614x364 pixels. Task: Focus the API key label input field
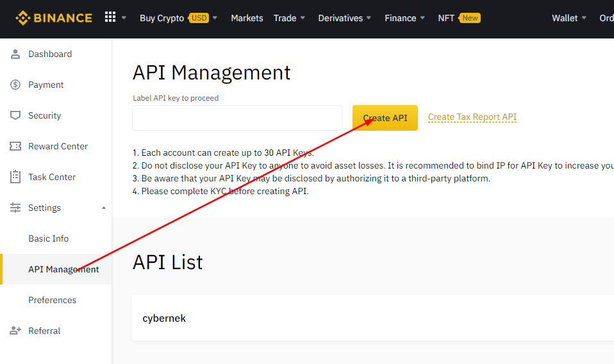pyautogui.click(x=236, y=118)
